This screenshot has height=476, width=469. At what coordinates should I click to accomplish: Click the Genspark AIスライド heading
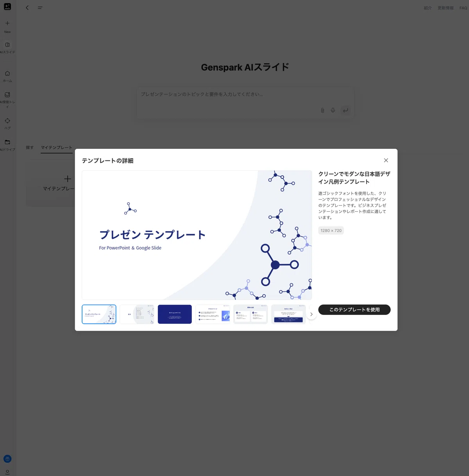(245, 67)
